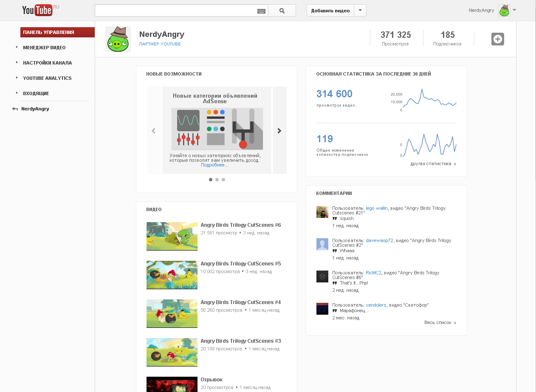Open Angry Birds Trilogy CutScenes #4 title
Viewport: 536px width, 392px height.
tap(241, 302)
